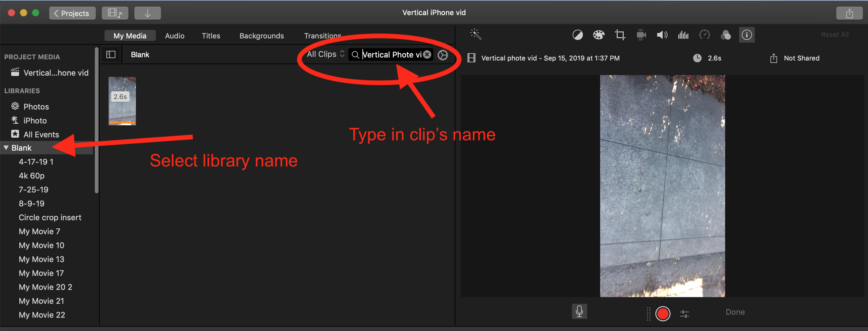Open browser settings gear menu
This screenshot has width=868, height=331.
[442, 55]
